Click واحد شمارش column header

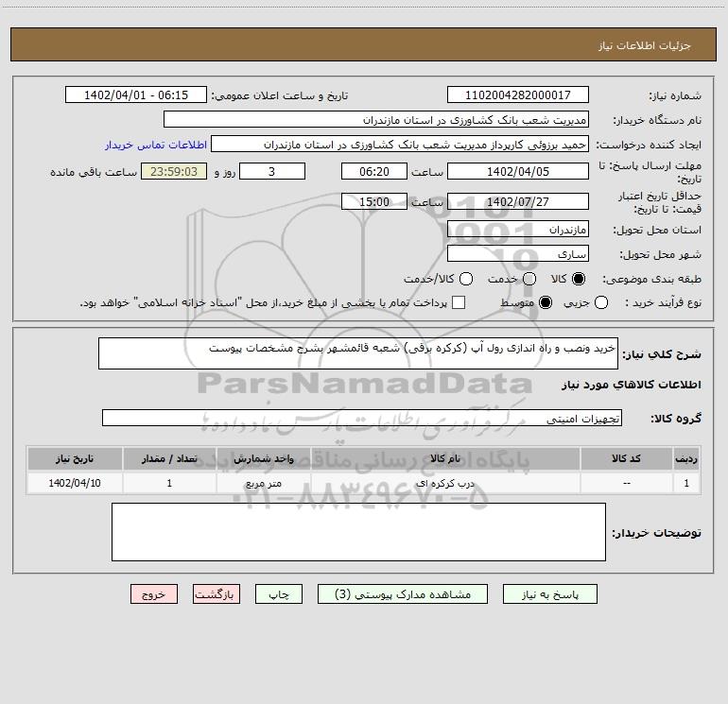(x=263, y=458)
